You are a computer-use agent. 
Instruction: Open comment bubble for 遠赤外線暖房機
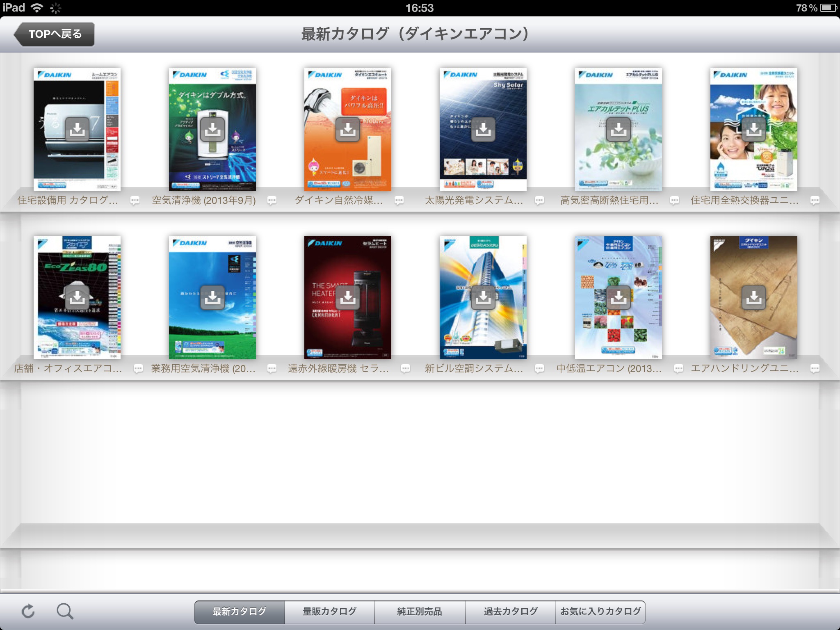[405, 369]
